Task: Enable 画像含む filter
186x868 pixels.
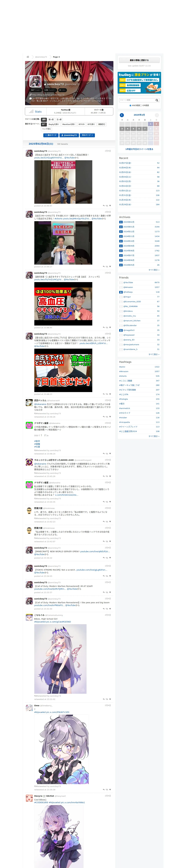Action: pos(102,124)
